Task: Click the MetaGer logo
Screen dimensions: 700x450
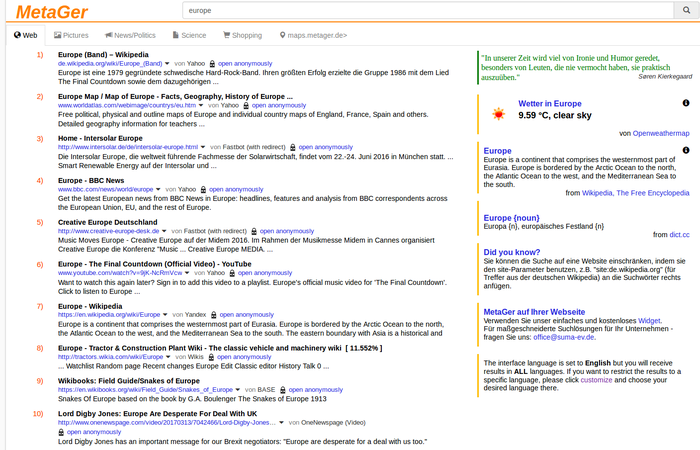Action: point(52,12)
